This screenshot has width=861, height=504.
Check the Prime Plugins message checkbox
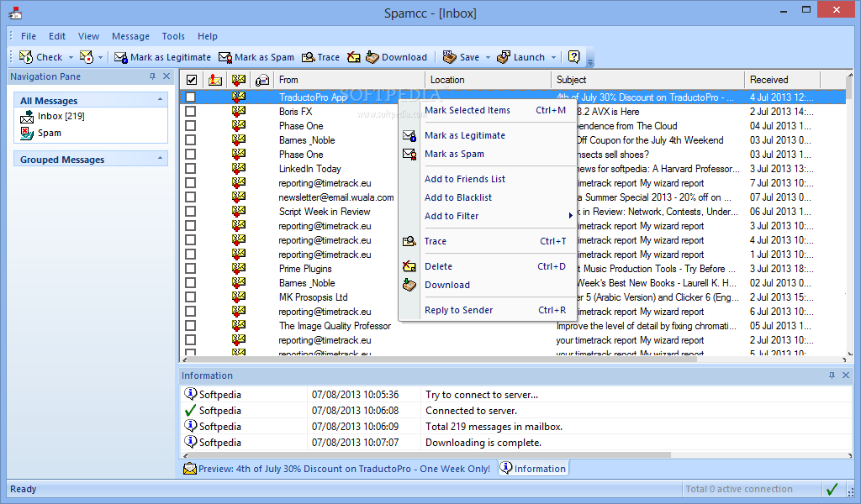pos(191,268)
